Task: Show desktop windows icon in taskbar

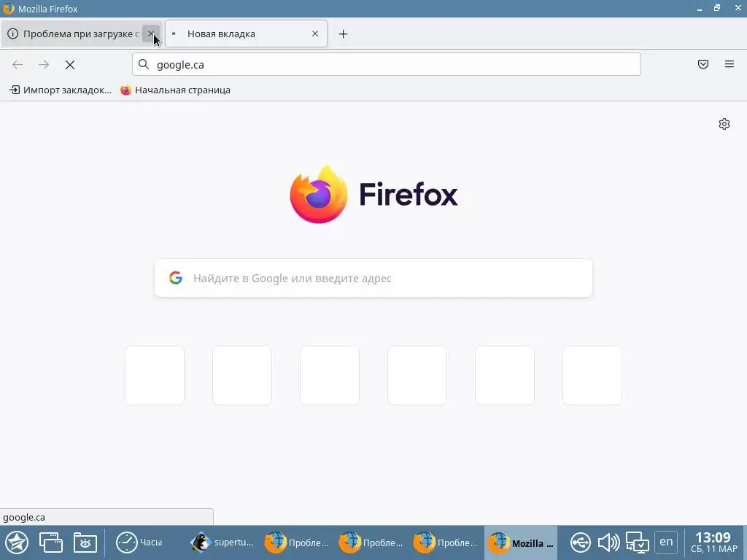Action: pyautogui.click(x=51, y=542)
